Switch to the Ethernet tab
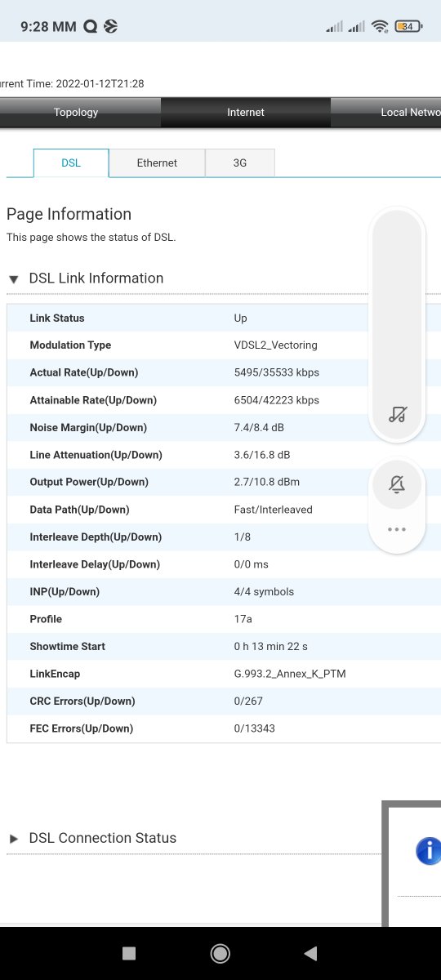The height and width of the screenshot is (980, 441). (x=157, y=163)
